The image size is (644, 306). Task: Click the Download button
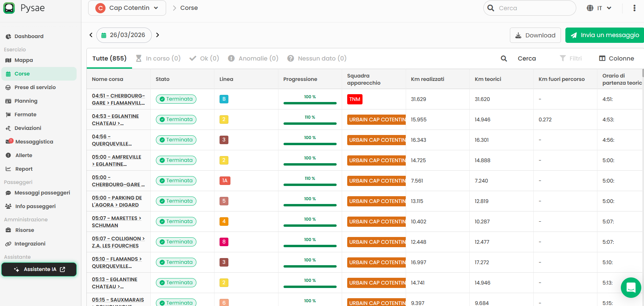[x=535, y=35]
